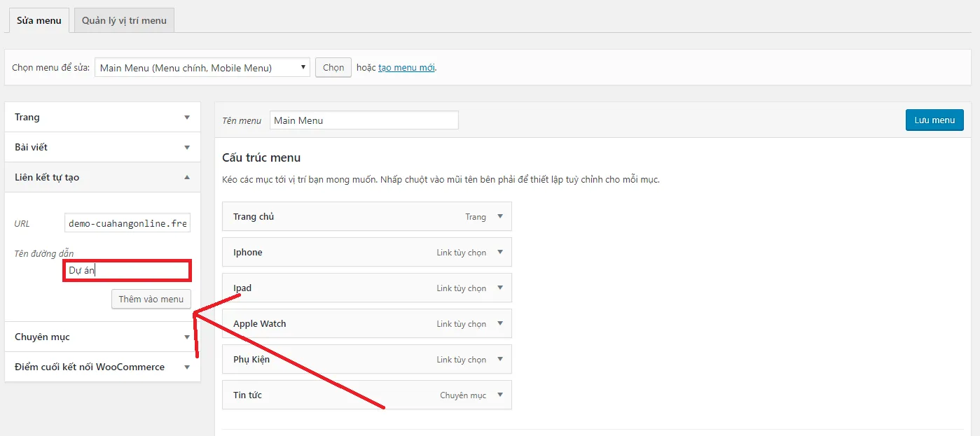980x436 pixels.
Task: Switch to the Sửa menu tab
Action: 39,20
